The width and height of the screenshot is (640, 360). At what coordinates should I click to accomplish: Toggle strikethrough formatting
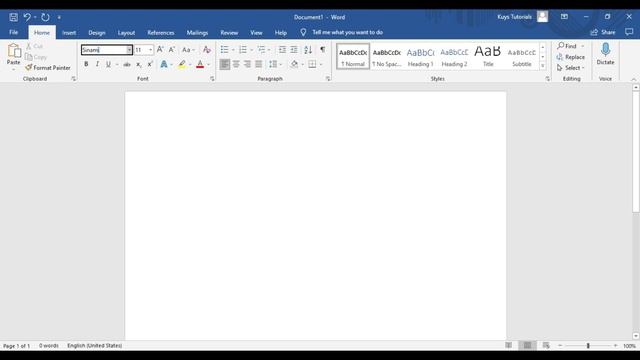[x=127, y=64]
